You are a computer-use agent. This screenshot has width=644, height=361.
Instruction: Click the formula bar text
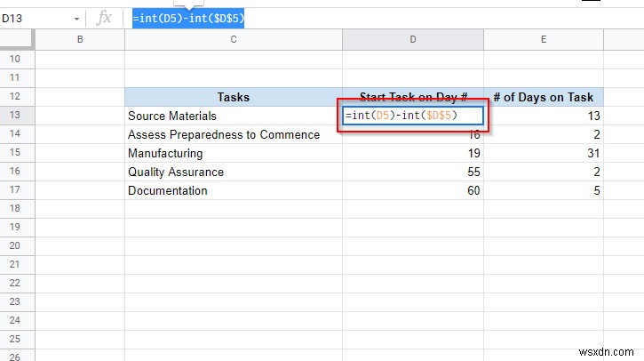(x=187, y=18)
